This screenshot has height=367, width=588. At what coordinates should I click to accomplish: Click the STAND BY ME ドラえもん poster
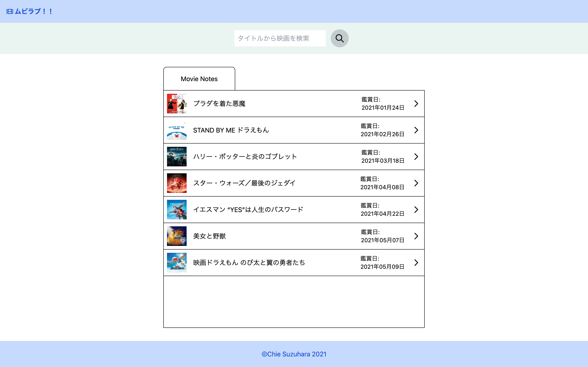tap(177, 130)
